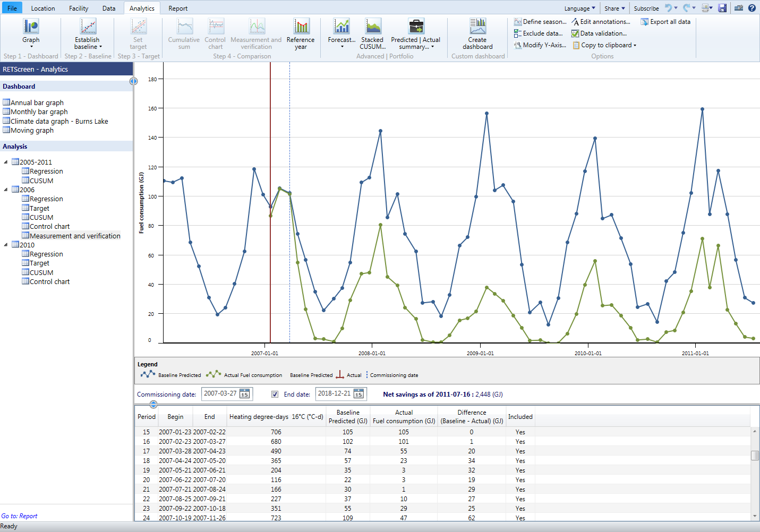
Task: Open Copy to clipboard dropdown
Action: coord(604,45)
